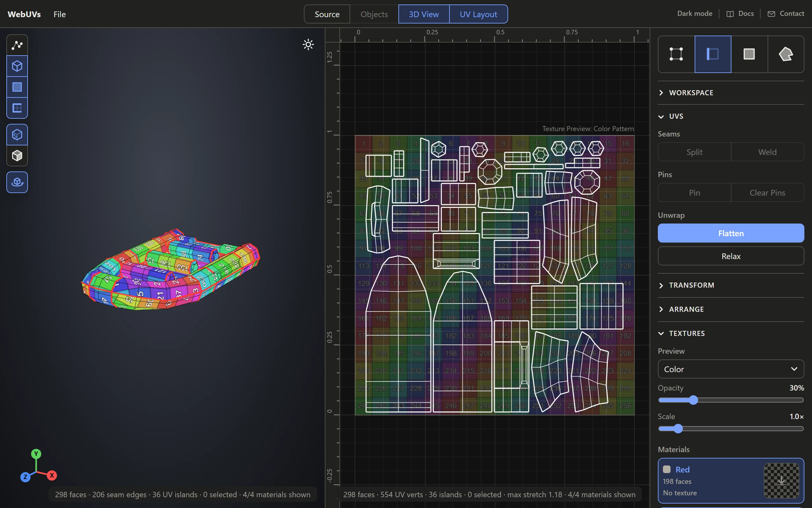This screenshot has width=812, height=508.
Task: Collapse the UVS section
Action: pos(731,116)
